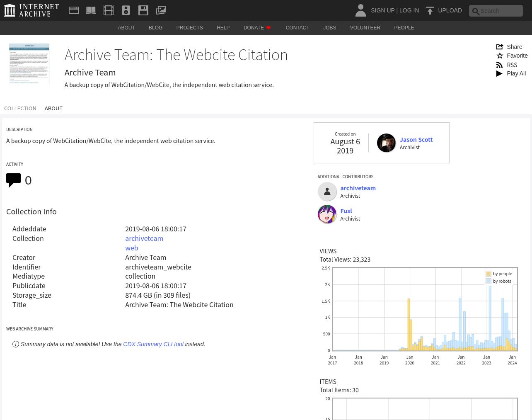This screenshot has height=420, width=532.
Task: Open the CDX Summary CLI tool link
Action: (153, 344)
